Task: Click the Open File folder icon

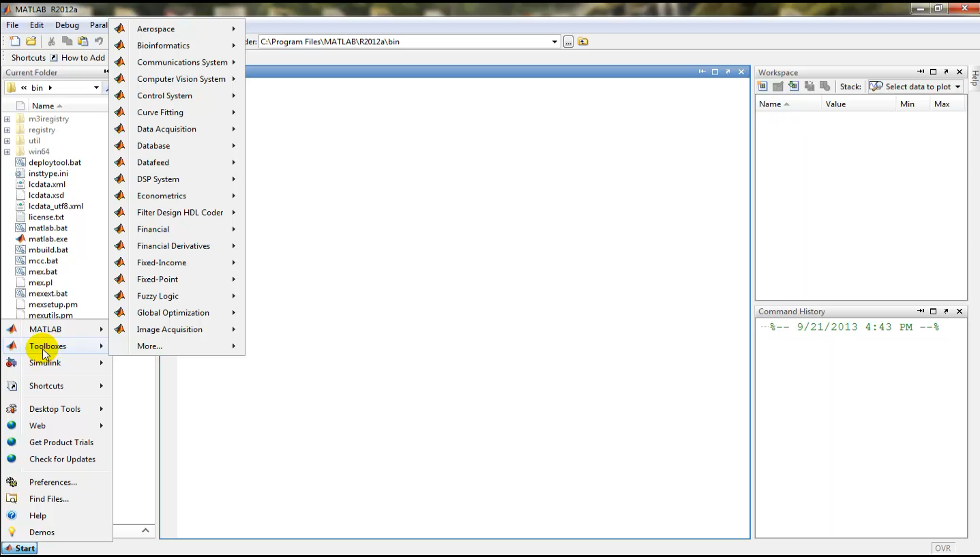Action: point(31,42)
